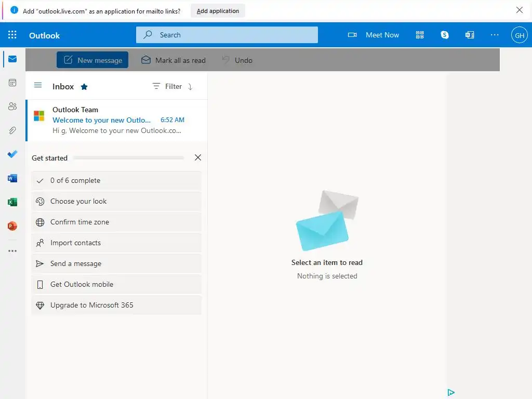Open the To Do checkmark icon
The image size is (532, 399).
pos(12,154)
